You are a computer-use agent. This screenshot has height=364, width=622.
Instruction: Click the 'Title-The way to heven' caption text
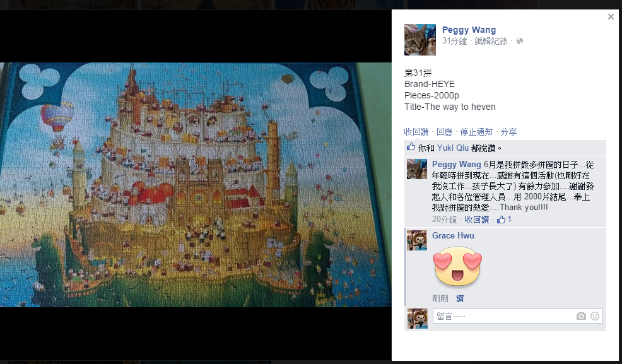tap(450, 107)
